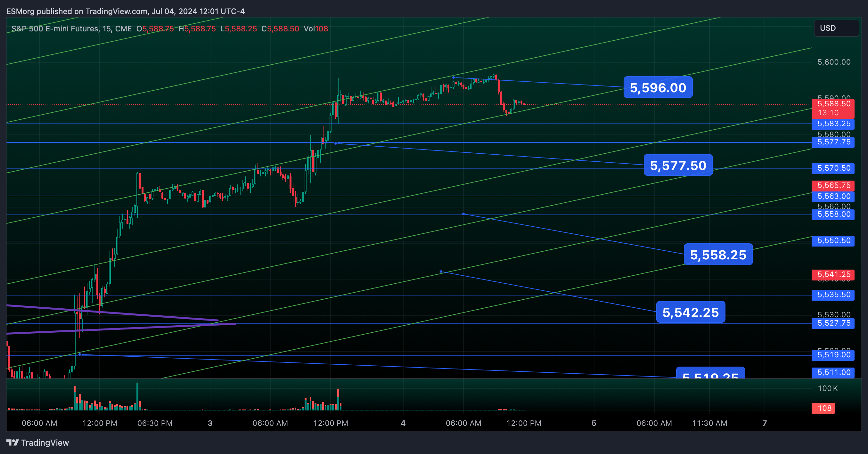Click the 5,577.75 price axis label
Viewport: 868px width, 454px height.
[833, 142]
